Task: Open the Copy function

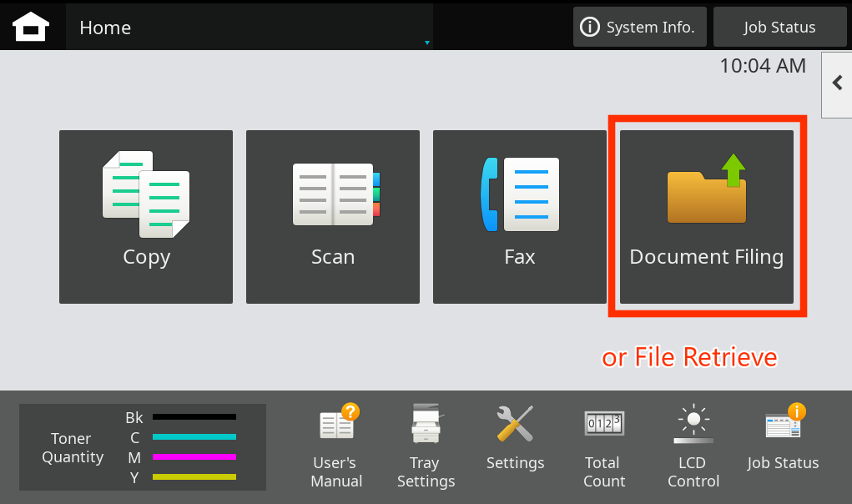Action: click(x=145, y=216)
